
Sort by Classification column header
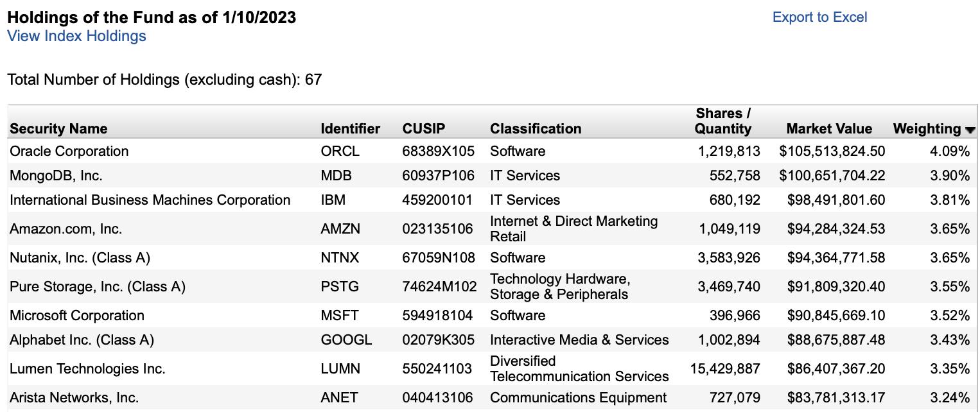(536, 129)
